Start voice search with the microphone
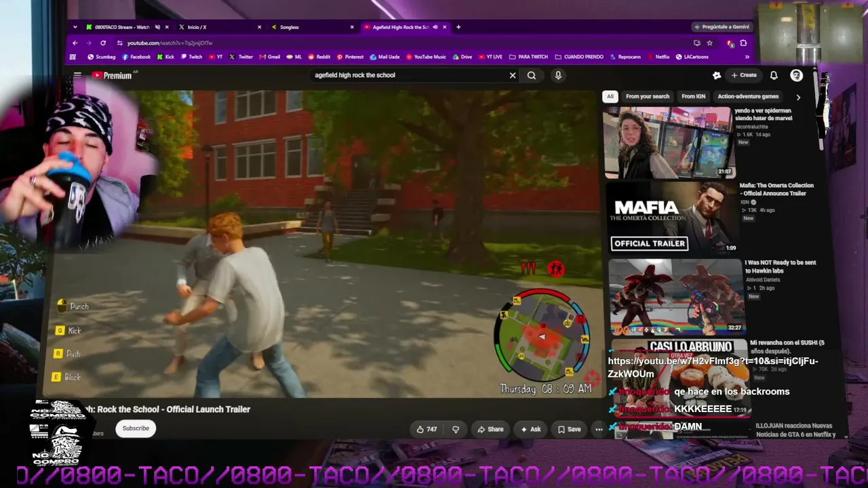 point(558,75)
